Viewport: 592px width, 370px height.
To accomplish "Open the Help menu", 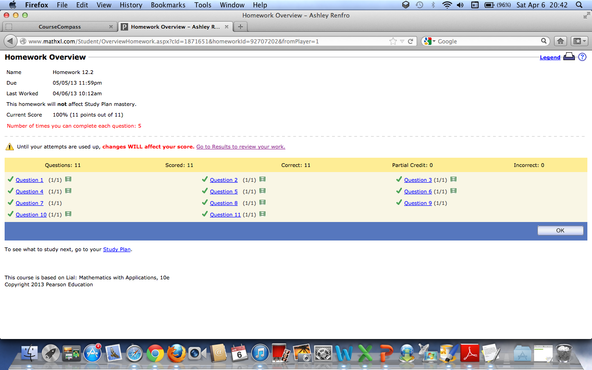I will pyautogui.click(x=260, y=5).
